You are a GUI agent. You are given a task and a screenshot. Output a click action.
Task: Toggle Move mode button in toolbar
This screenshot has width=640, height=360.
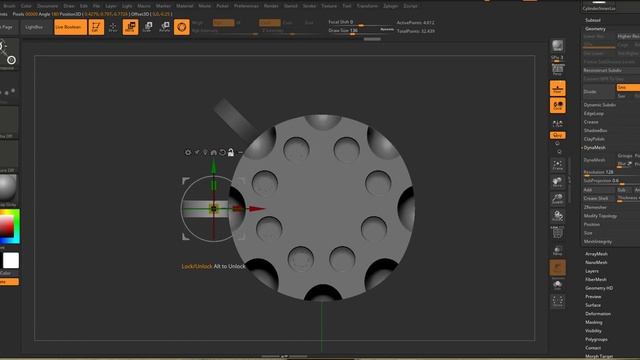point(130,27)
